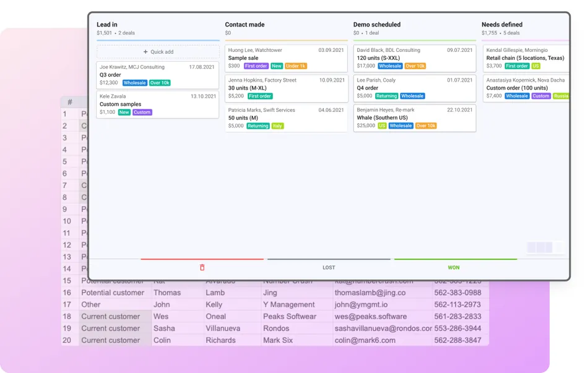Click the Demo scheduled column header
This screenshot has width=588, height=373.
pos(377,25)
